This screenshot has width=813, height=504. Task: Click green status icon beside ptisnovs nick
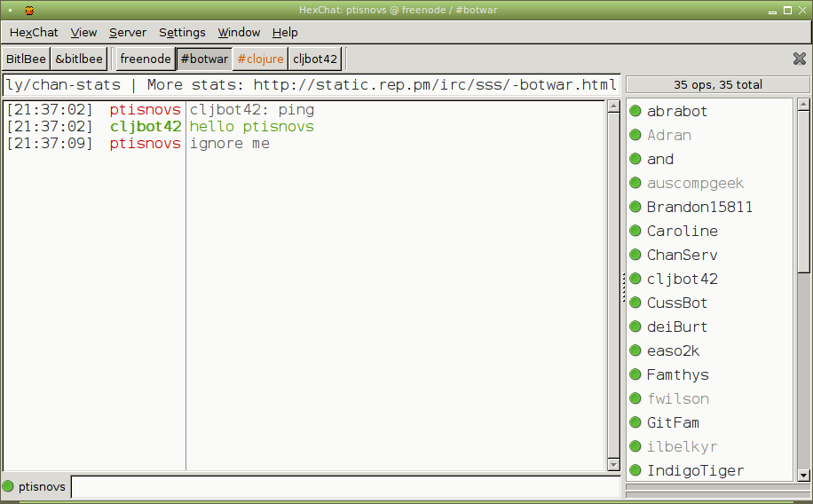tap(8, 486)
